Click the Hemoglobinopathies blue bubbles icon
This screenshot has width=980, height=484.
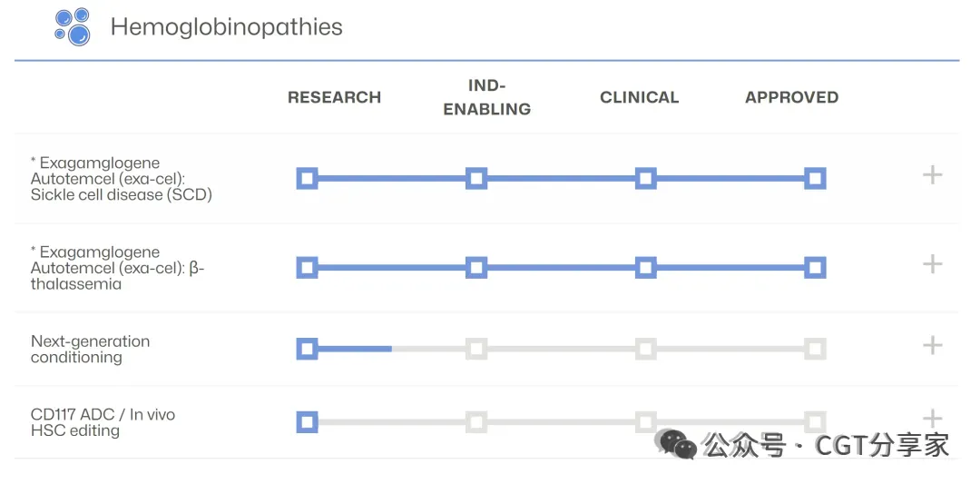[73, 26]
